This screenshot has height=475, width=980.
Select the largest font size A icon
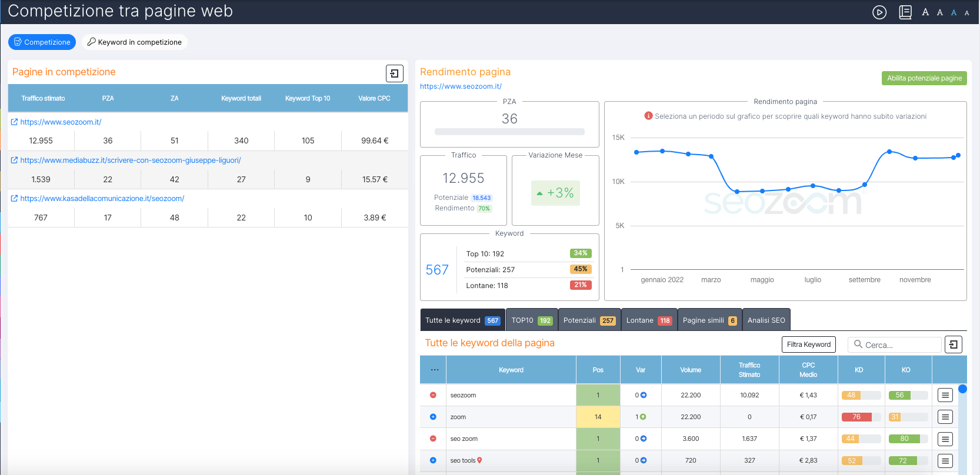coord(925,12)
